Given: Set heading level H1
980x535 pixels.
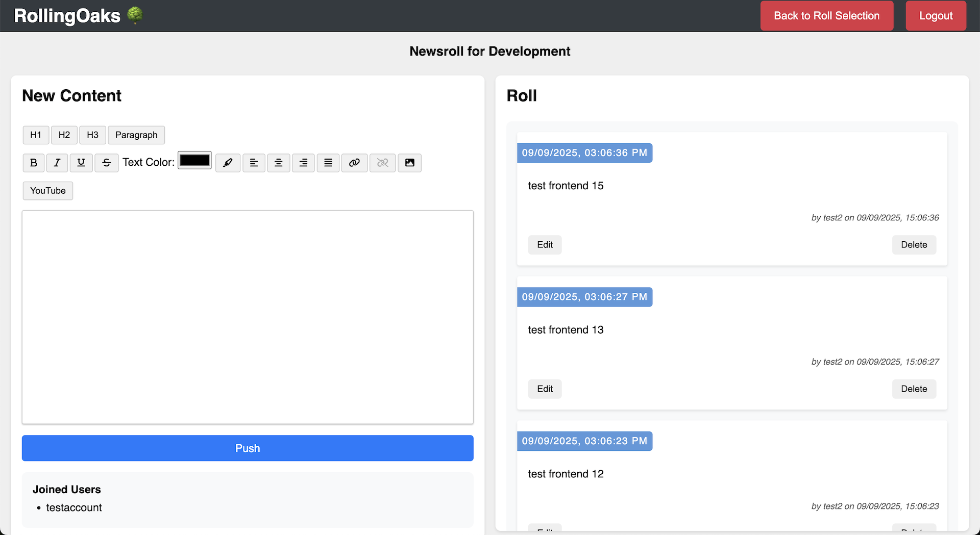Looking at the screenshot, I should coord(36,135).
